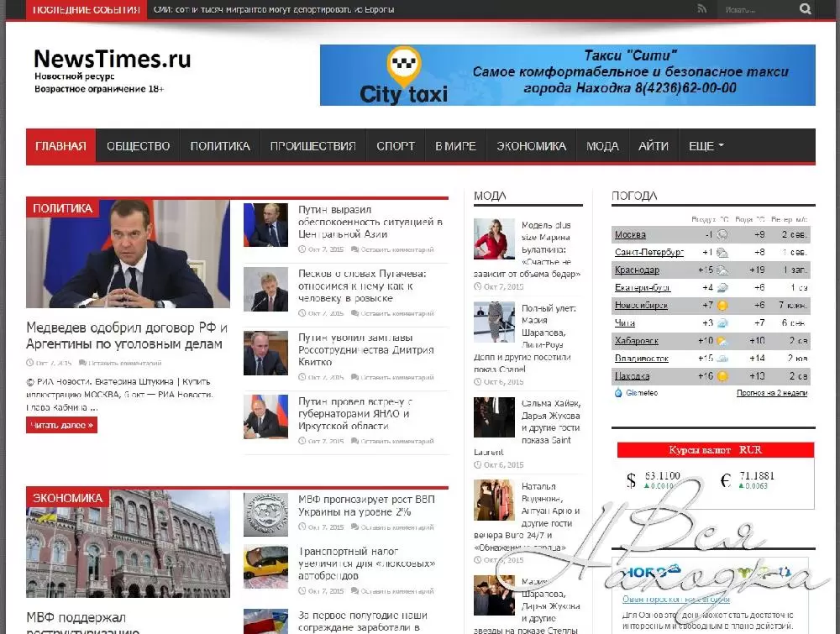The width and height of the screenshot is (840, 634).
Task: Expand the ЕЩЕ dropdown menu
Action: [706, 146]
